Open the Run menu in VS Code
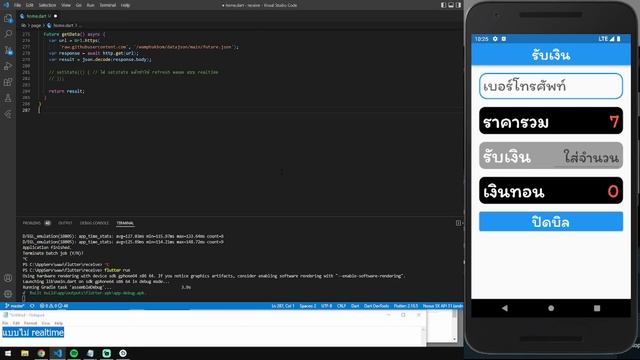 pyautogui.click(x=90, y=5)
